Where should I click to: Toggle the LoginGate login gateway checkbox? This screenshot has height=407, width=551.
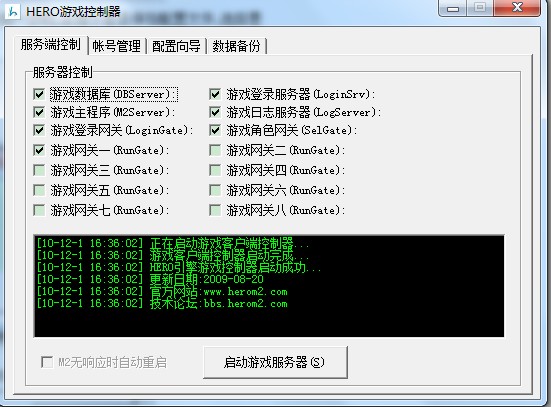click(39, 130)
